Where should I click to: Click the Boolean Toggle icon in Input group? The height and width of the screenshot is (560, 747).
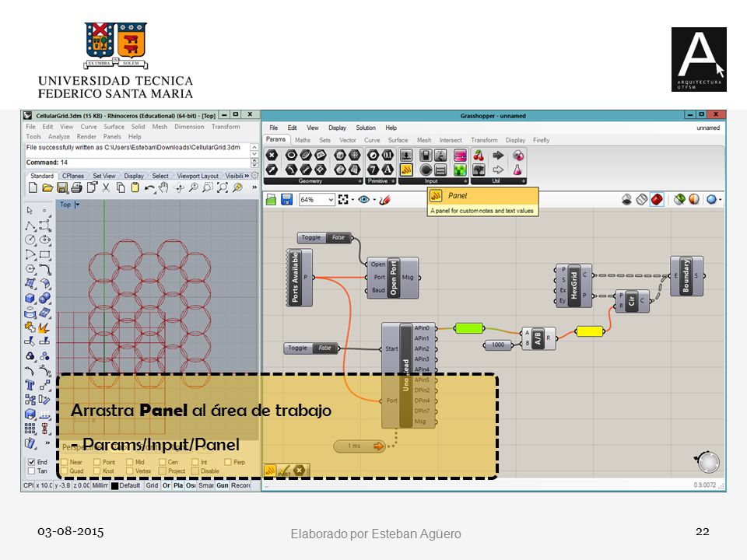[426, 156]
